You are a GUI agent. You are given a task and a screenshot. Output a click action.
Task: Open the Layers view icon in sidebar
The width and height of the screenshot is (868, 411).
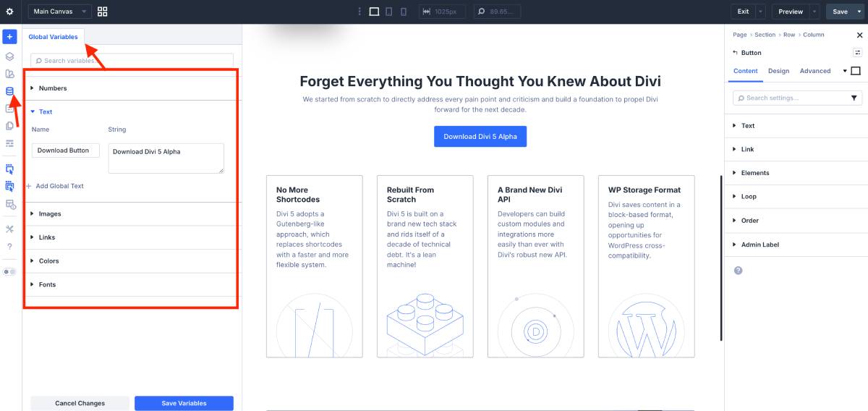point(9,56)
